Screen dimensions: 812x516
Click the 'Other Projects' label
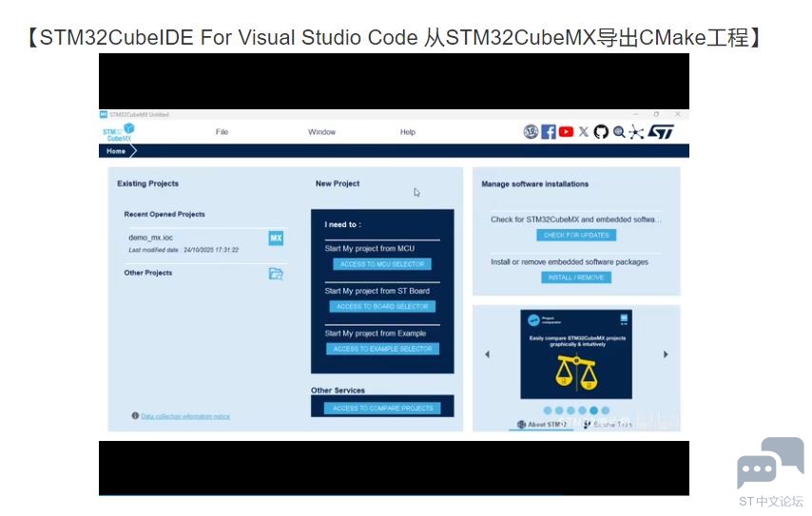tap(148, 273)
